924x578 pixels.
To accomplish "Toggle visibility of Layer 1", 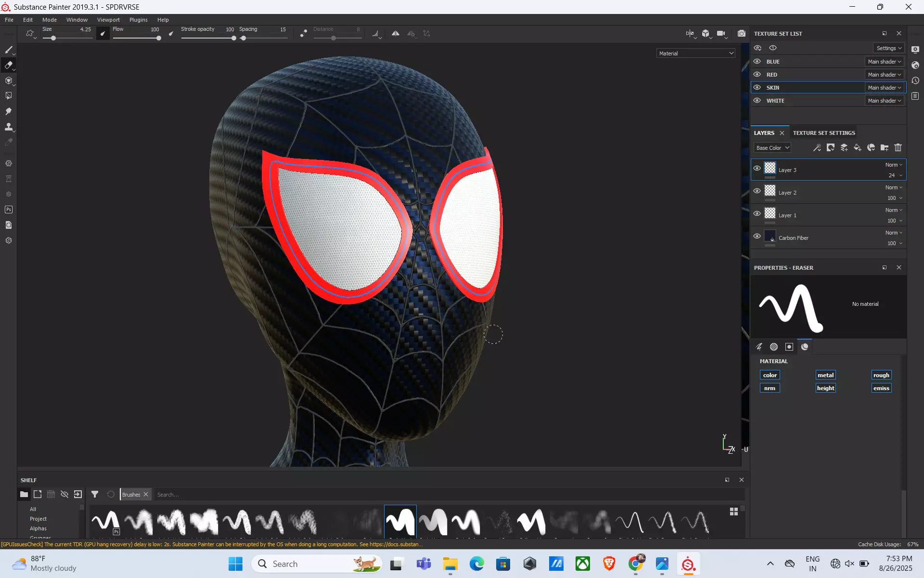I will (x=757, y=214).
